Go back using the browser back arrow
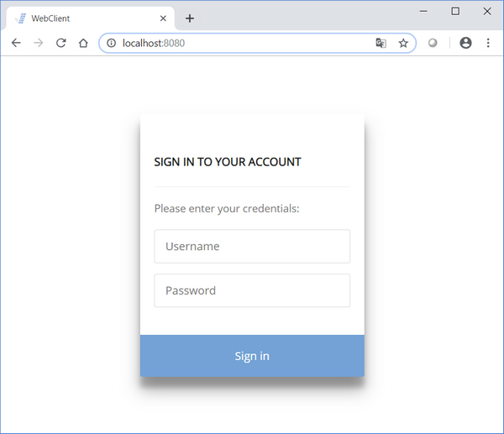The height and width of the screenshot is (434, 504). coord(16,43)
